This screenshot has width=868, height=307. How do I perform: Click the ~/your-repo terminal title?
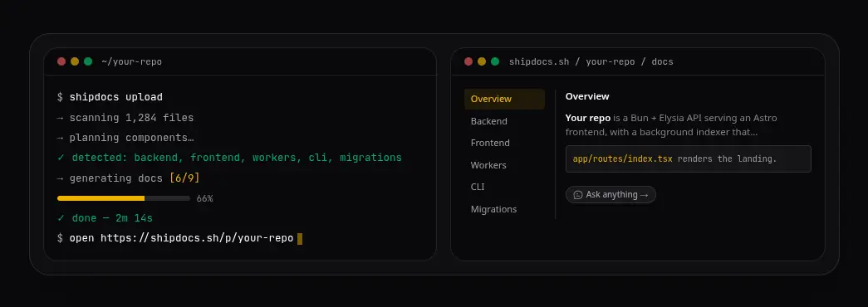click(x=132, y=61)
